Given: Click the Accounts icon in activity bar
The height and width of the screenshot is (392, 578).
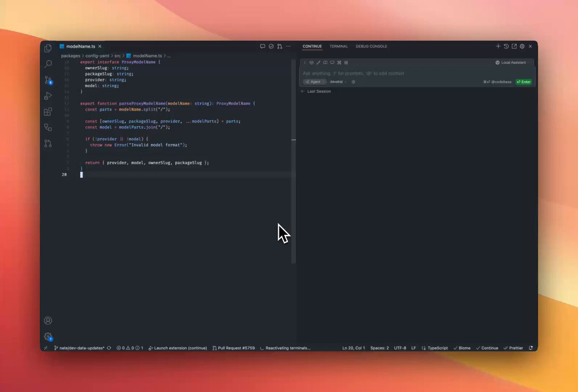Looking at the screenshot, I should click(x=48, y=321).
